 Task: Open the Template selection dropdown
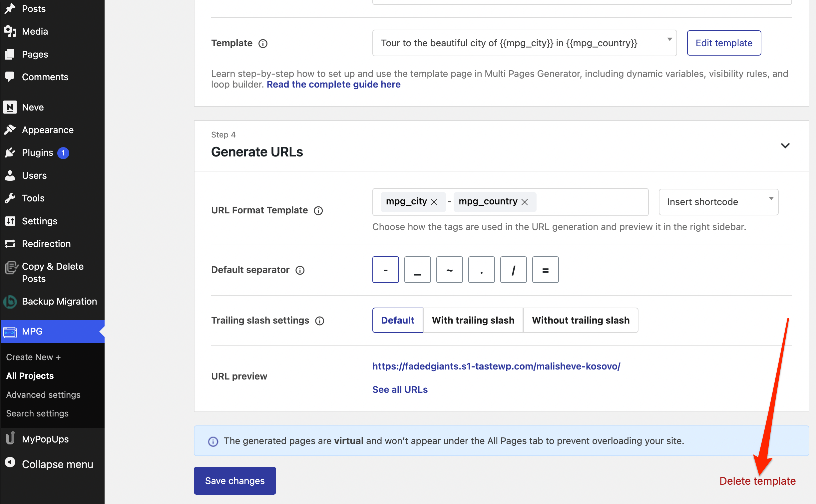(524, 43)
